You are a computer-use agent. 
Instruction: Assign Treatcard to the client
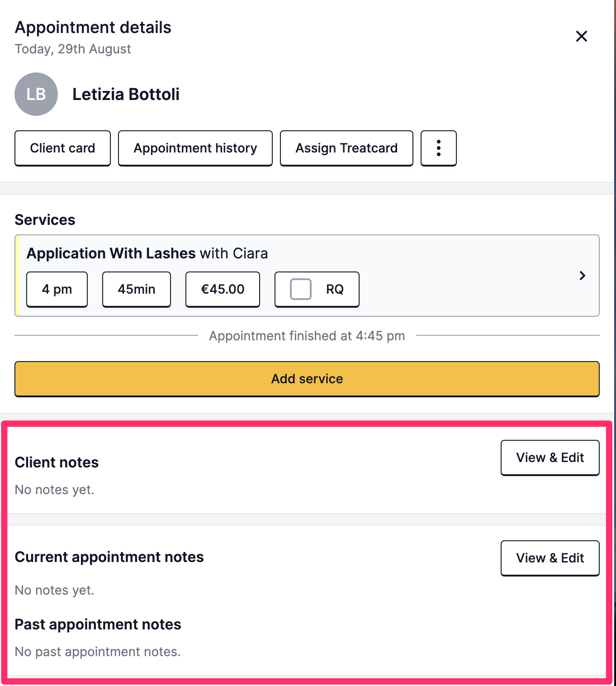click(x=346, y=148)
